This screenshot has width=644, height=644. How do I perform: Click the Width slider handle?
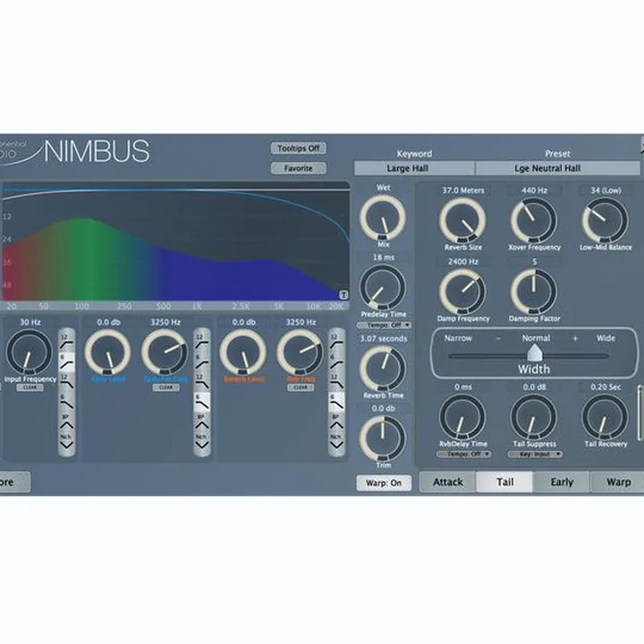[534, 353]
